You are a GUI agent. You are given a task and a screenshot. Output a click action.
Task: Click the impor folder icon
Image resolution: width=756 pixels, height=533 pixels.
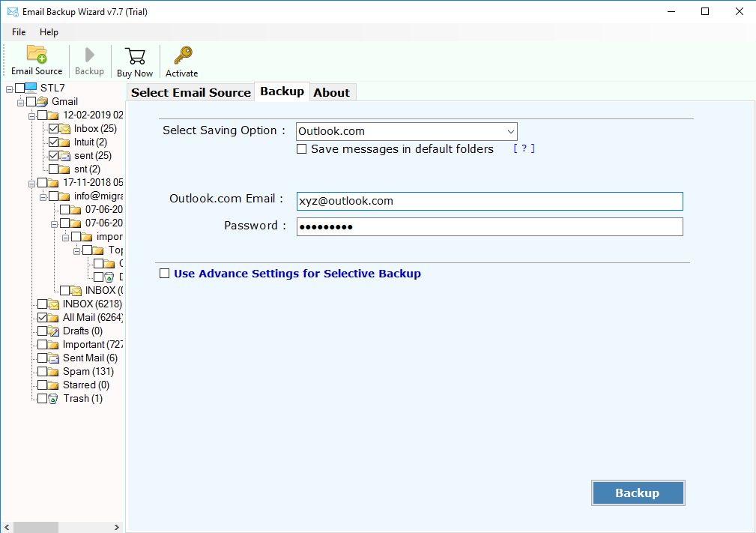(x=87, y=237)
